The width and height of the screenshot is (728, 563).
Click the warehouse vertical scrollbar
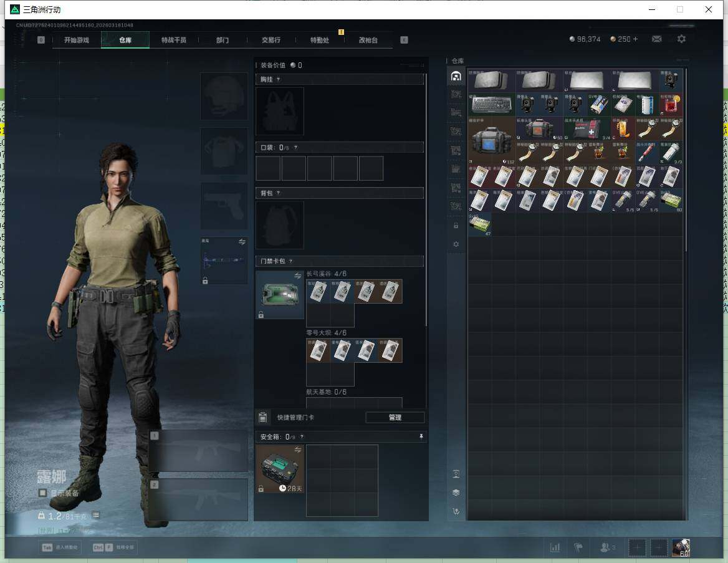pyautogui.click(x=686, y=160)
